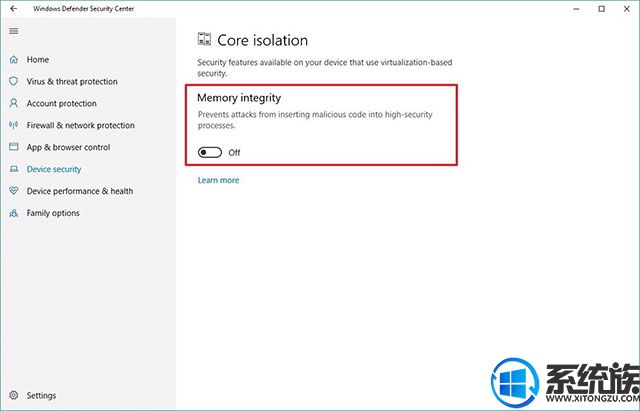The width and height of the screenshot is (640, 411).
Task: Click the Home house icon
Action: (x=13, y=60)
